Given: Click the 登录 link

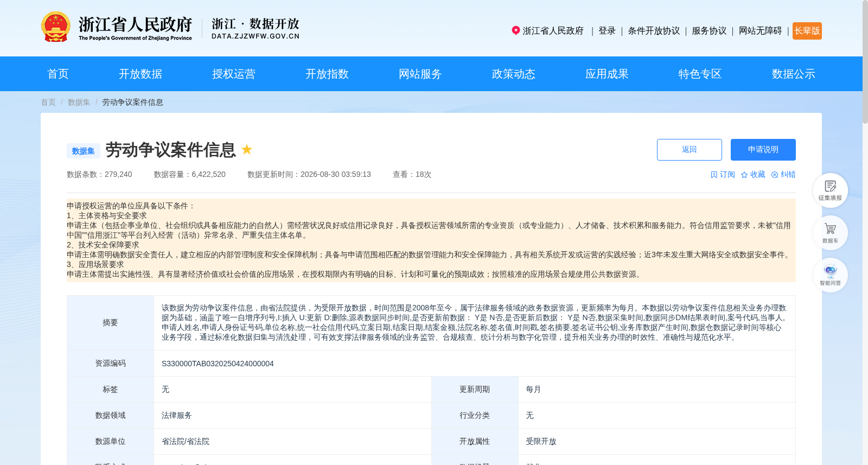Looking at the screenshot, I should (607, 31).
